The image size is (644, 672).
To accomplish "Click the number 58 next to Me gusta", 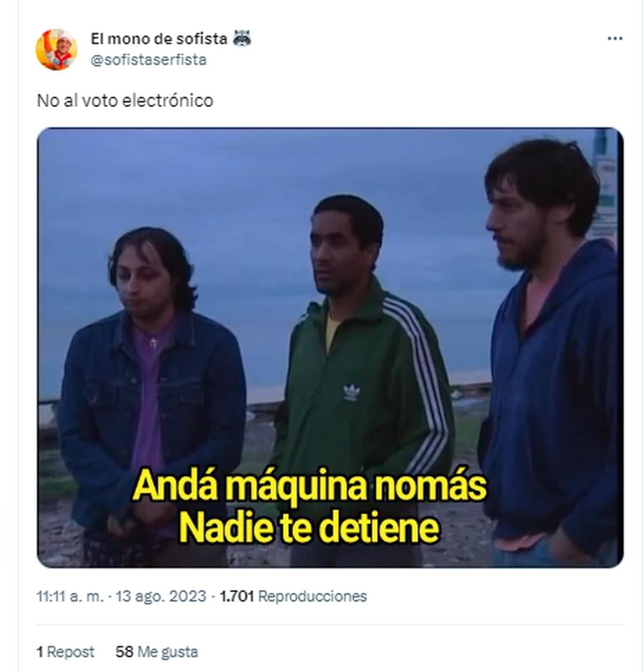I will click(x=125, y=652).
